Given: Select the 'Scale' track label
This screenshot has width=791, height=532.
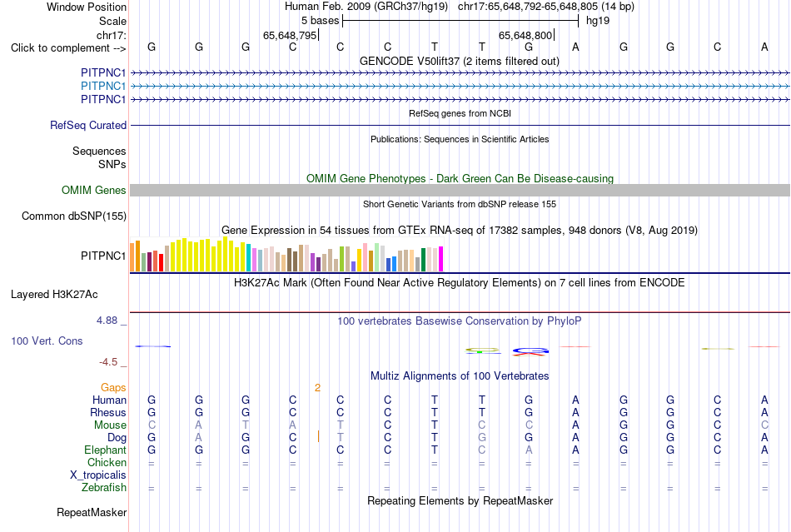Looking at the screenshot, I should pyautogui.click(x=112, y=21).
